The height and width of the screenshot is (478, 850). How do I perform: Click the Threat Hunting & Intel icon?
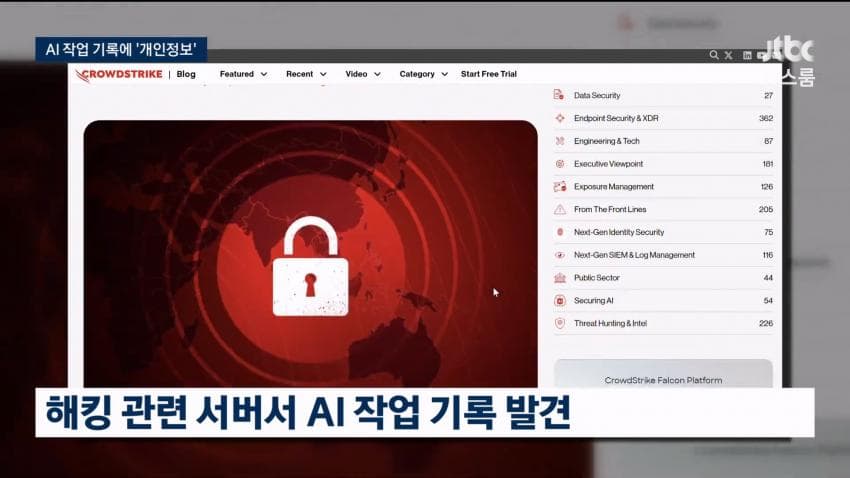(559, 323)
